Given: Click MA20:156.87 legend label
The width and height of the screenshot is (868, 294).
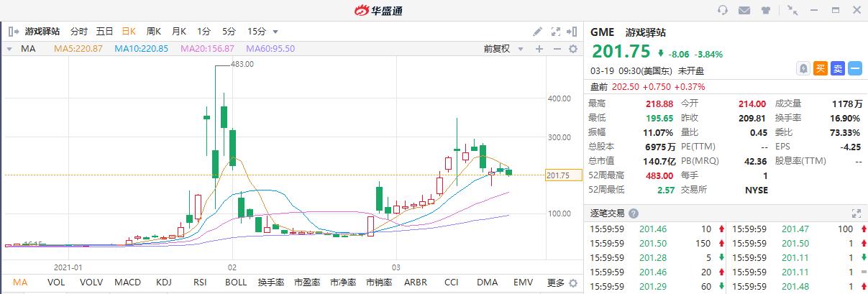Looking at the screenshot, I should pos(207,49).
